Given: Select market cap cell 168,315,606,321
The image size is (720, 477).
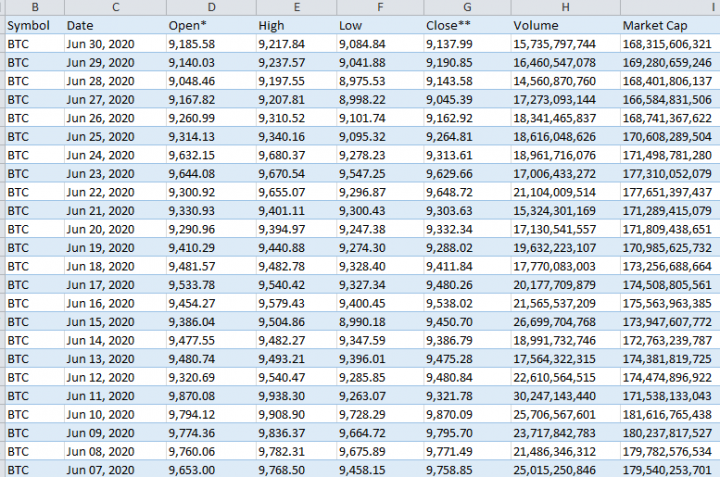Looking at the screenshot, I should [x=670, y=44].
